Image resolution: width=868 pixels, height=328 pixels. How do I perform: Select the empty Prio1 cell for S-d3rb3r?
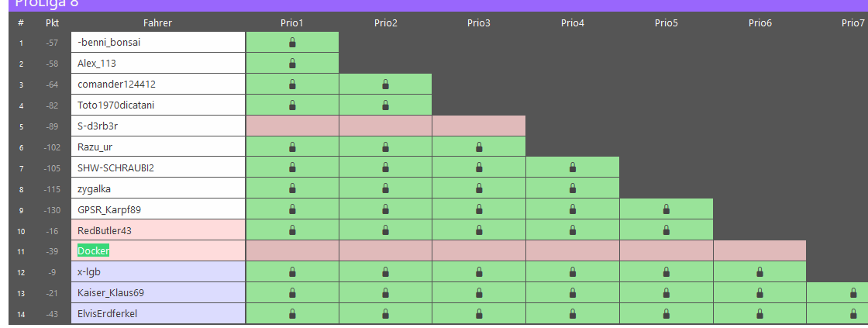[292, 126]
